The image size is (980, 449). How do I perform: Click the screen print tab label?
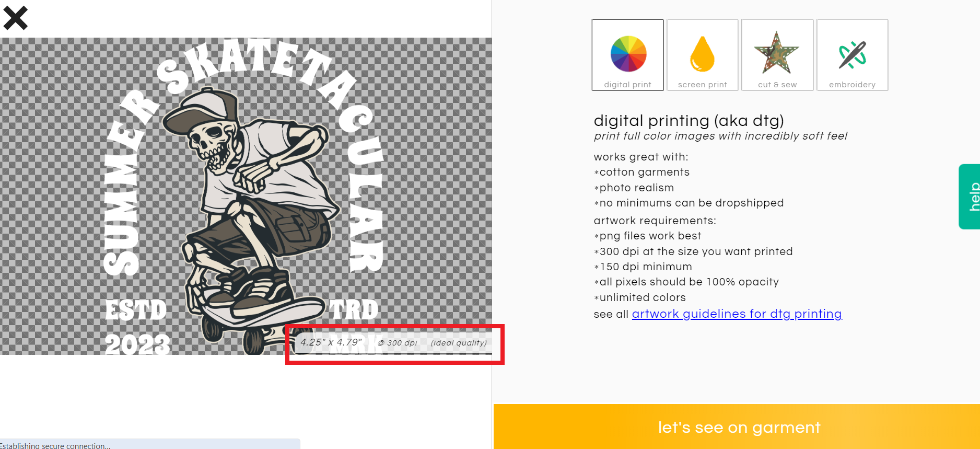[702, 85]
